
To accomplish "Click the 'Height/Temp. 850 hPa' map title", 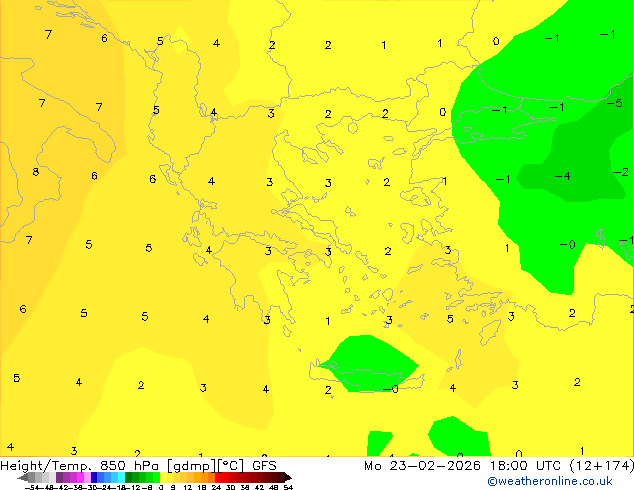I will [80, 466].
